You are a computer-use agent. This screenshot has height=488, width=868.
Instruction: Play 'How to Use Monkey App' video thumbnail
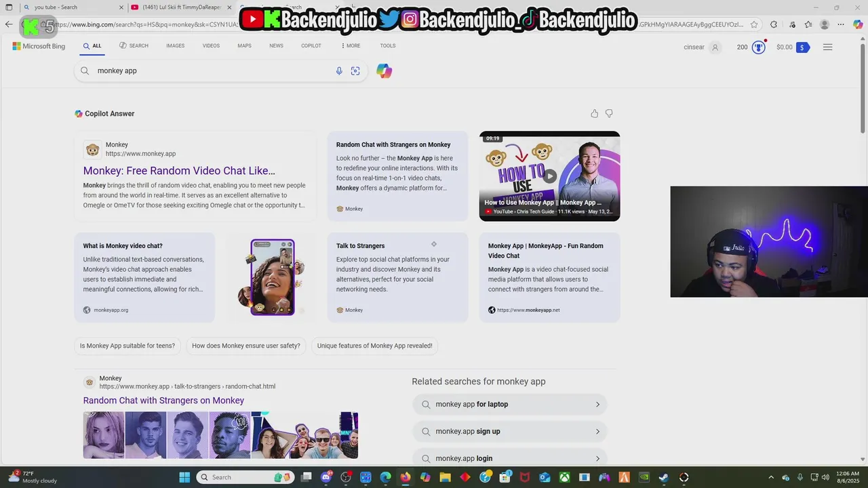click(x=549, y=176)
